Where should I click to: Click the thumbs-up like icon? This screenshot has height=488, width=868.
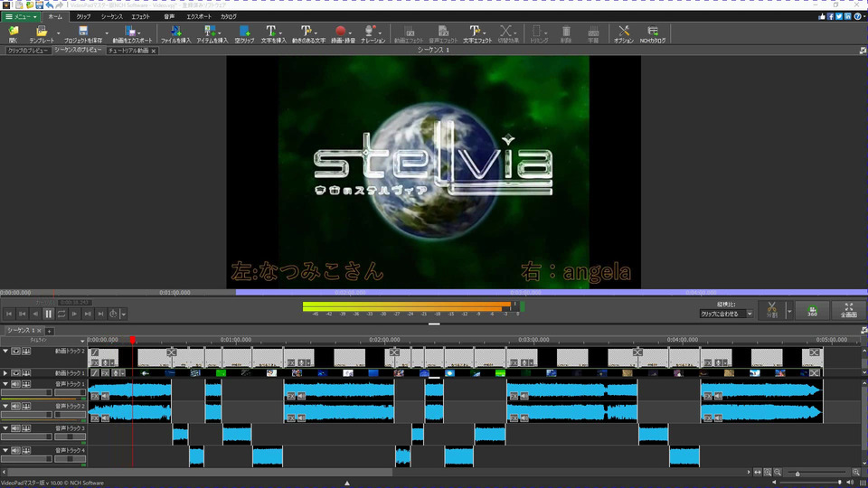822,16
